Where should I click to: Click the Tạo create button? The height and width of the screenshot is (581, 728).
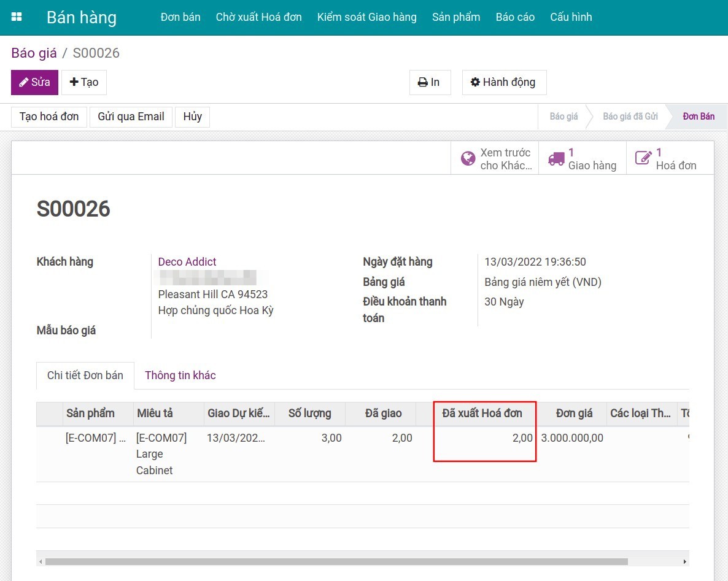tap(84, 82)
